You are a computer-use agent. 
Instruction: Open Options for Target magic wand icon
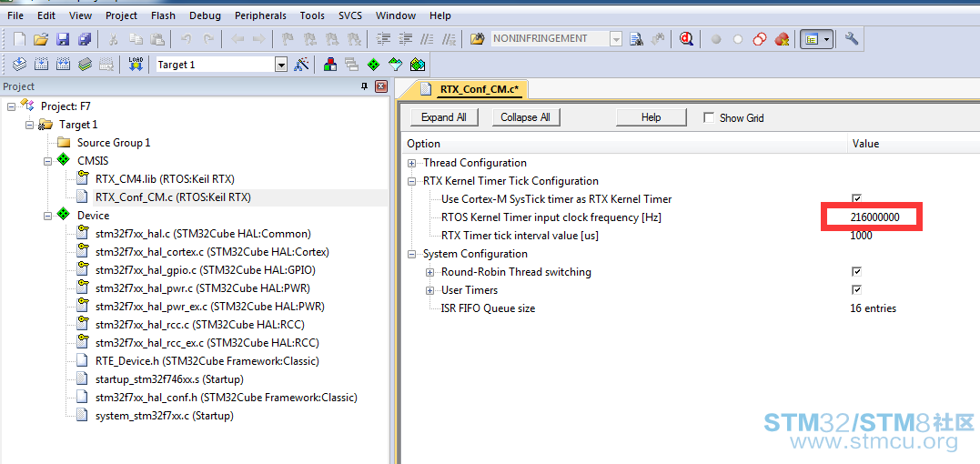(x=302, y=65)
